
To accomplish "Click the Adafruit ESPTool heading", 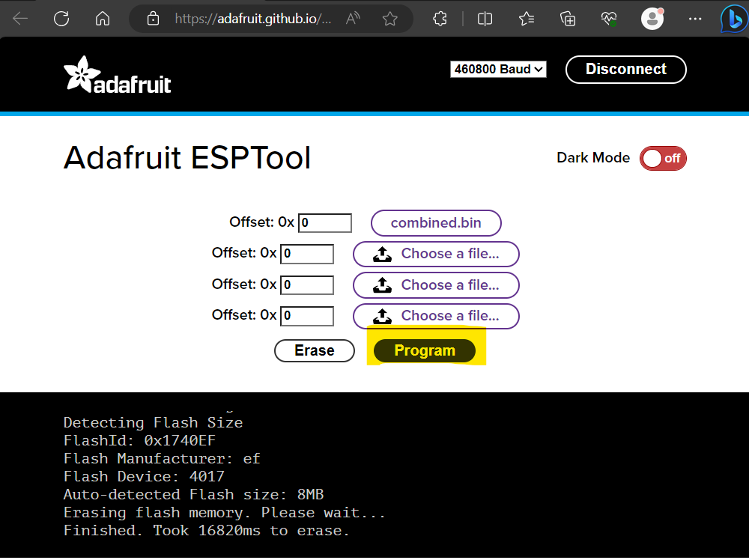I will tap(187, 158).
